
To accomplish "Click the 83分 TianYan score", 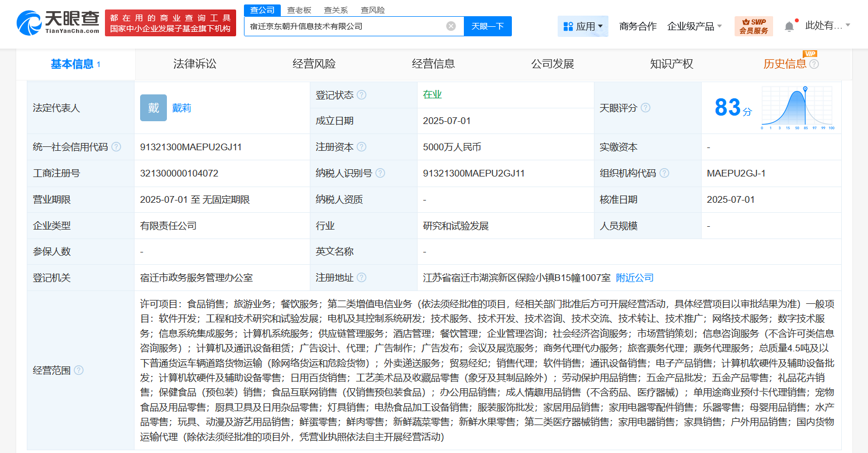I will tap(733, 107).
